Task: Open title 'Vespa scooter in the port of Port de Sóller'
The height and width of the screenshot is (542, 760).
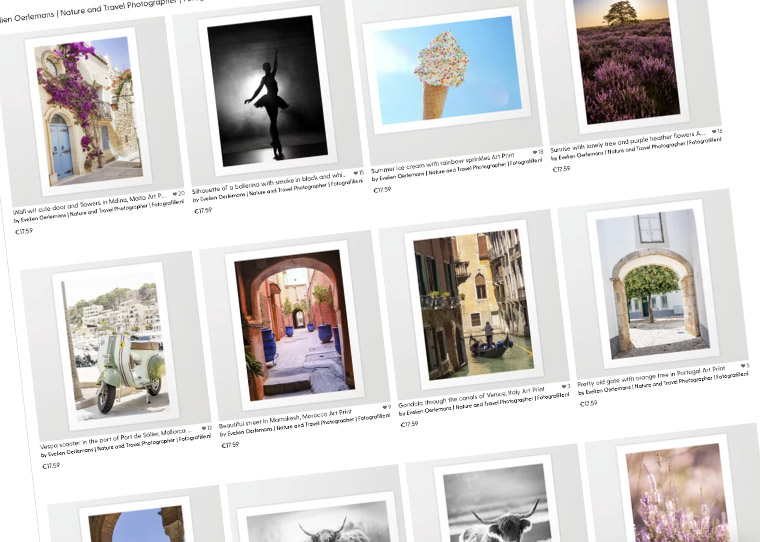Action: [117, 438]
